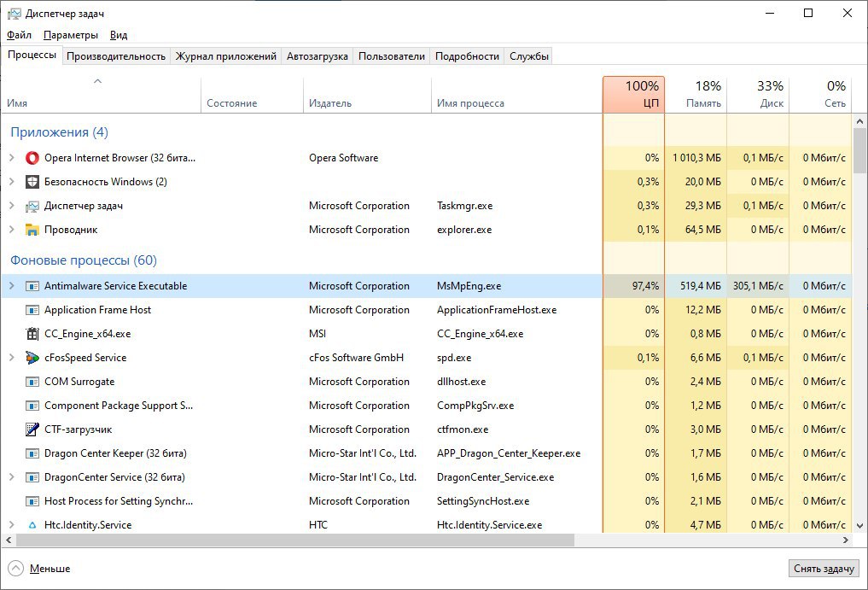Click the Проводник folder icon
Screen dimensions: 868x590
(x=32, y=230)
